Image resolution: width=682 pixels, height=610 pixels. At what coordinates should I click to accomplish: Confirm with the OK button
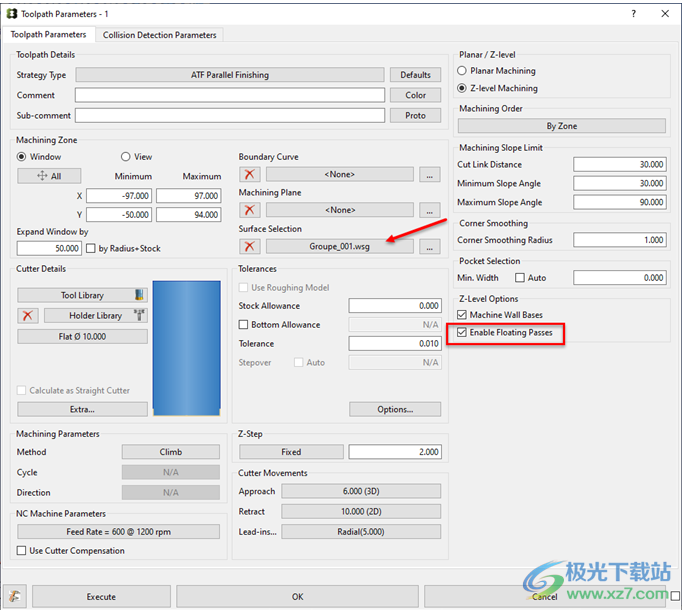(x=298, y=597)
